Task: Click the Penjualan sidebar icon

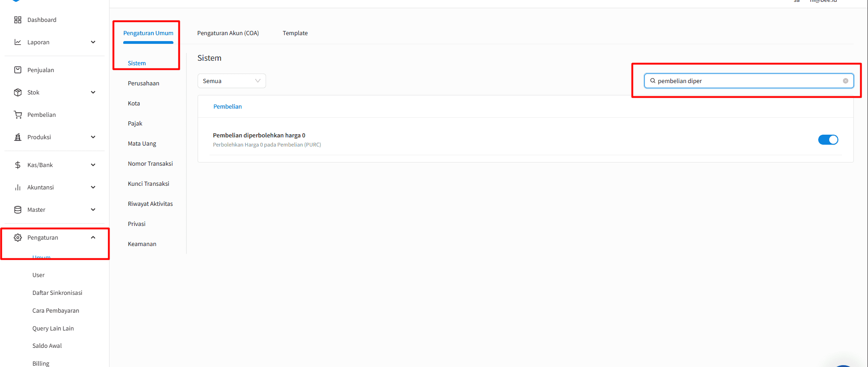Action: (x=18, y=70)
